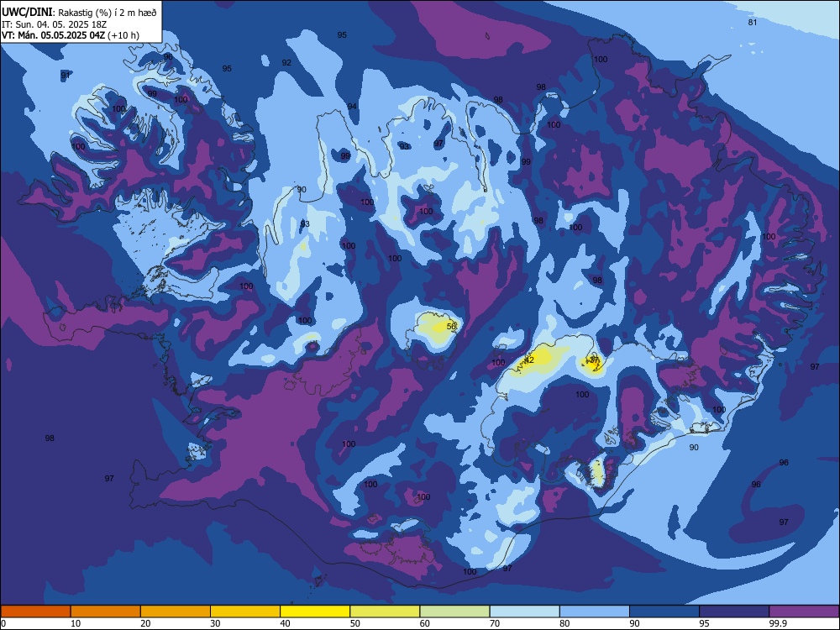Click the humidity value '56' on the yellow patch
Image resolution: width=840 pixels, height=630 pixels.
click(x=451, y=326)
